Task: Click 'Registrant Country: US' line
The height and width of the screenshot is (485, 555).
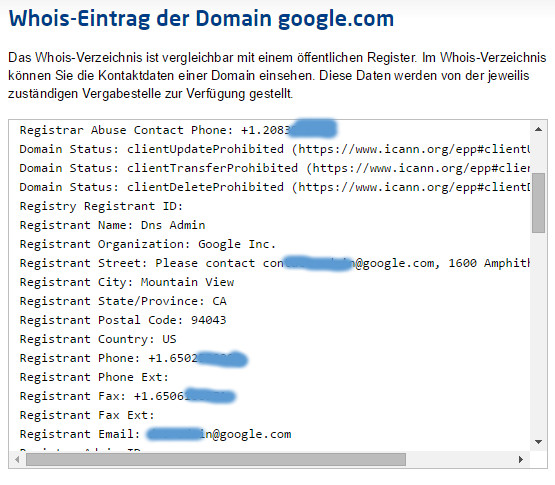Action: [98, 339]
